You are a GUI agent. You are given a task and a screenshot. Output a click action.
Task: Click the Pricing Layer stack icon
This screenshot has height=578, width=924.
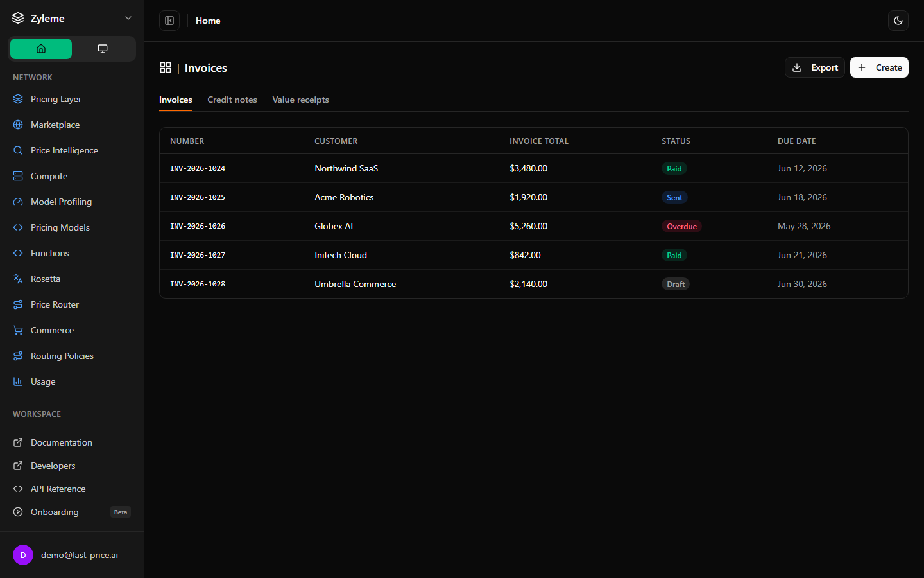(18, 99)
